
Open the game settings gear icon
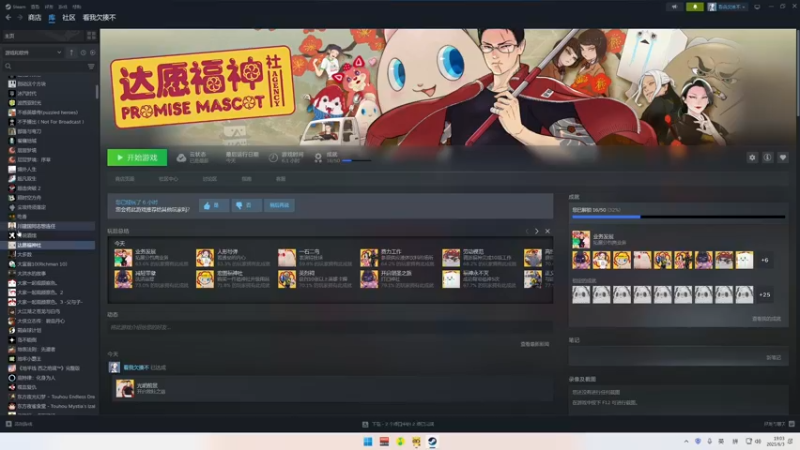752,158
